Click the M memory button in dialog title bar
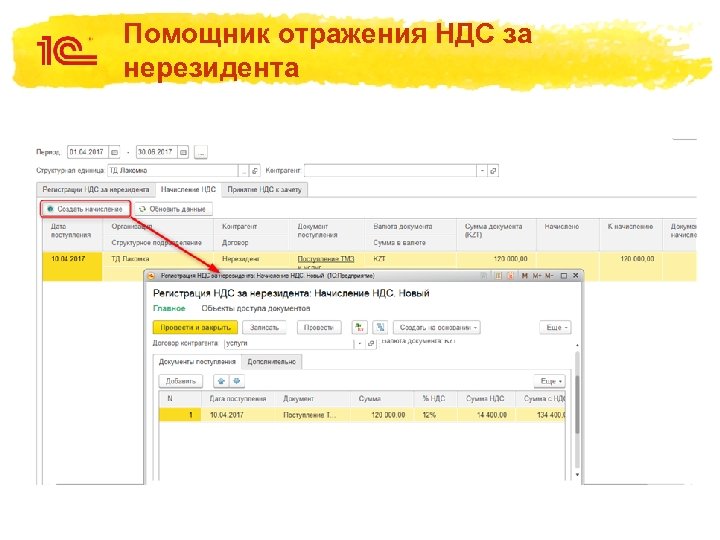Image resolution: width=720 pixels, height=540 pixels. (525, 276)
